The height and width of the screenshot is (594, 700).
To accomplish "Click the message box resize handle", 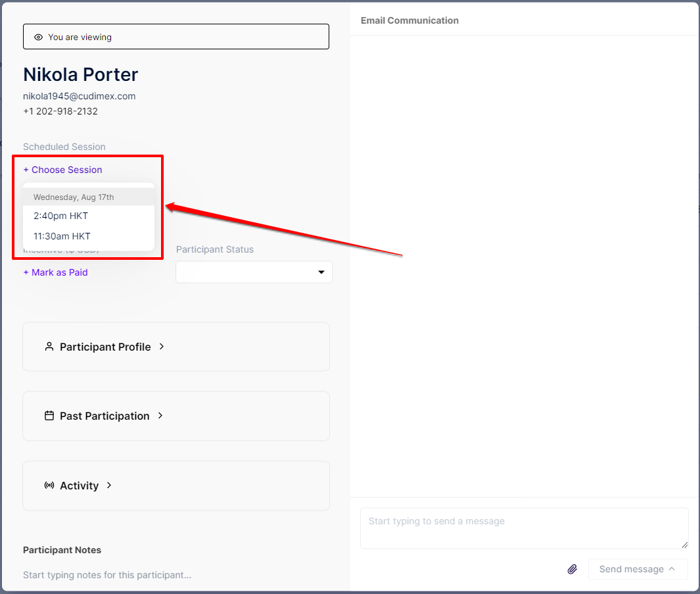I will 685,545.
